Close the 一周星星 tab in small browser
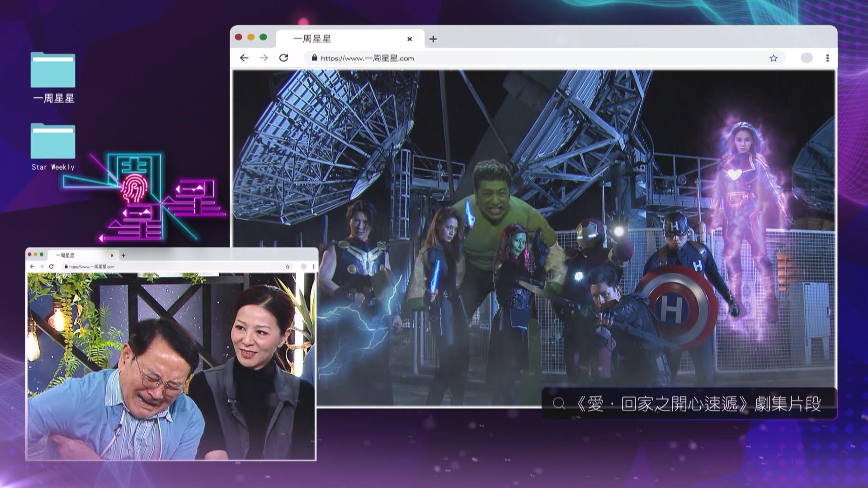 (x=112, y=255)
